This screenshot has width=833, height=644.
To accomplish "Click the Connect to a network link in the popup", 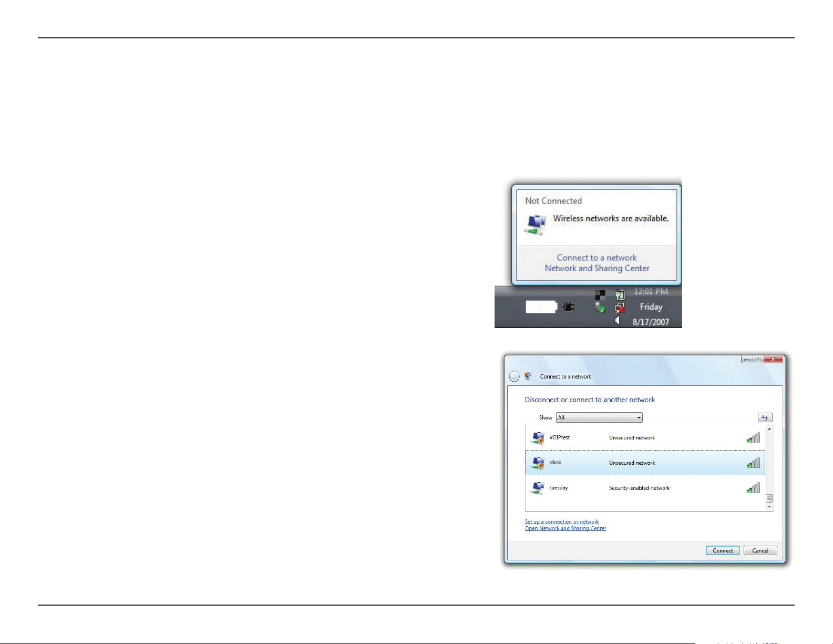I will 597,258.
